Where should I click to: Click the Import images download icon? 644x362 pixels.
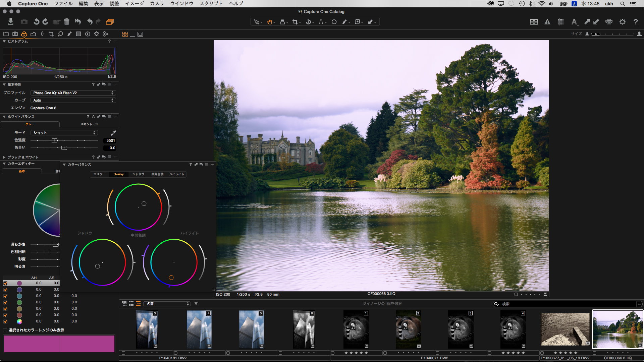(11, 22)
